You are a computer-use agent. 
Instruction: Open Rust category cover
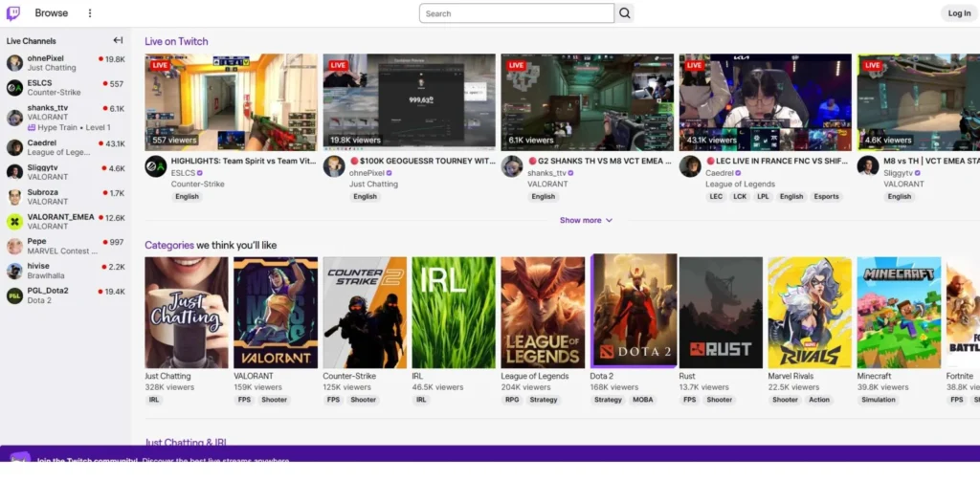coord(722,313)
